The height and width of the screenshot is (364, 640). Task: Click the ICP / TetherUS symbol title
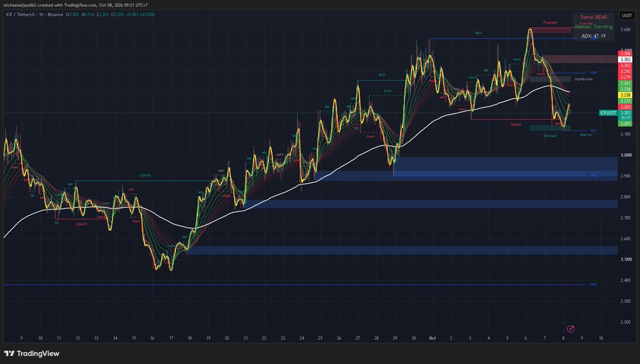pyautogui.click(x=21, y=15)
